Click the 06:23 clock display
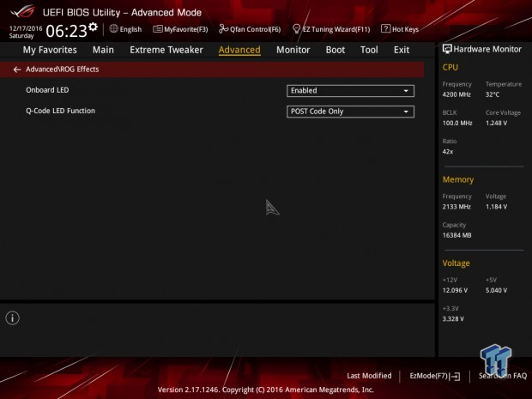 pyautogui.click(x=67, y=31)
